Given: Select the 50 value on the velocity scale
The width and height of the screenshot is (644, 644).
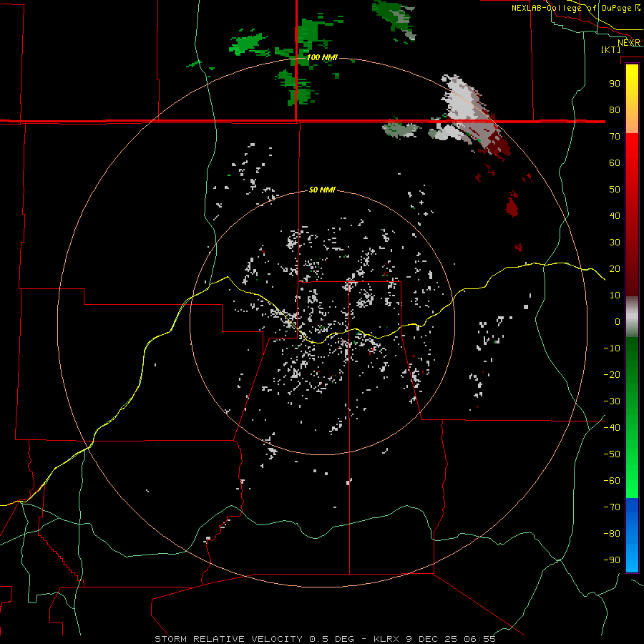Looking at the screenshot, I should pos(615,190).
